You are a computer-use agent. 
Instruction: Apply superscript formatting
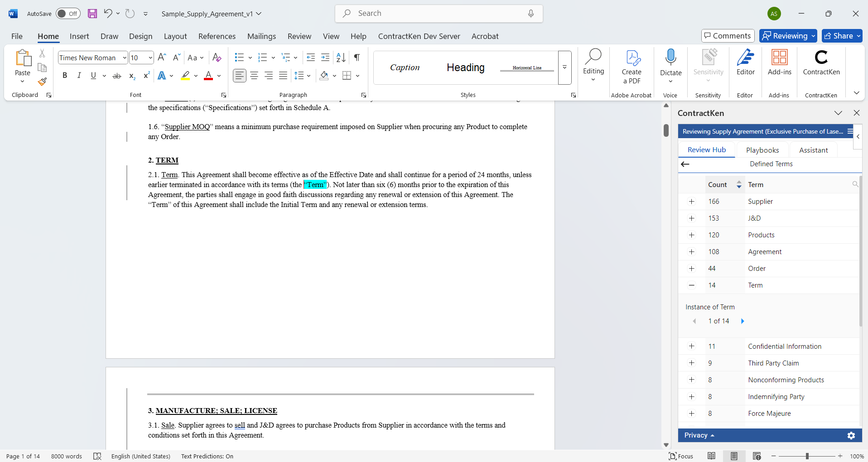tap(146, 76)
